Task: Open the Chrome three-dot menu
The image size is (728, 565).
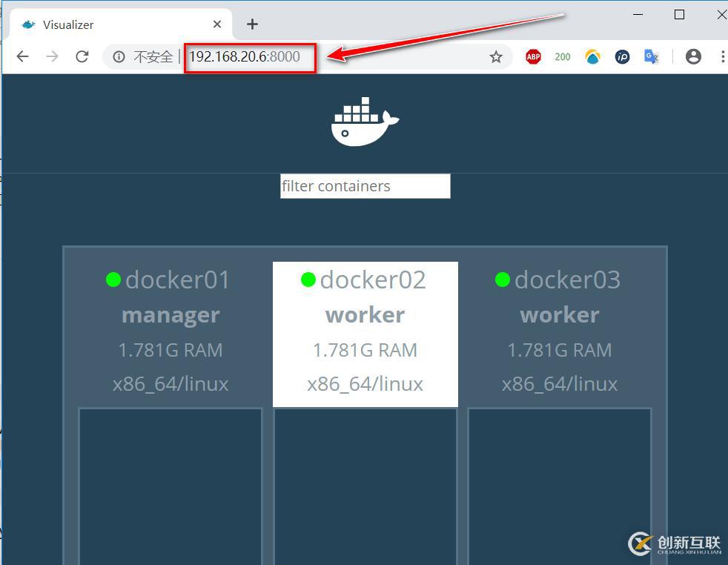Action: (x=722, y=56)
